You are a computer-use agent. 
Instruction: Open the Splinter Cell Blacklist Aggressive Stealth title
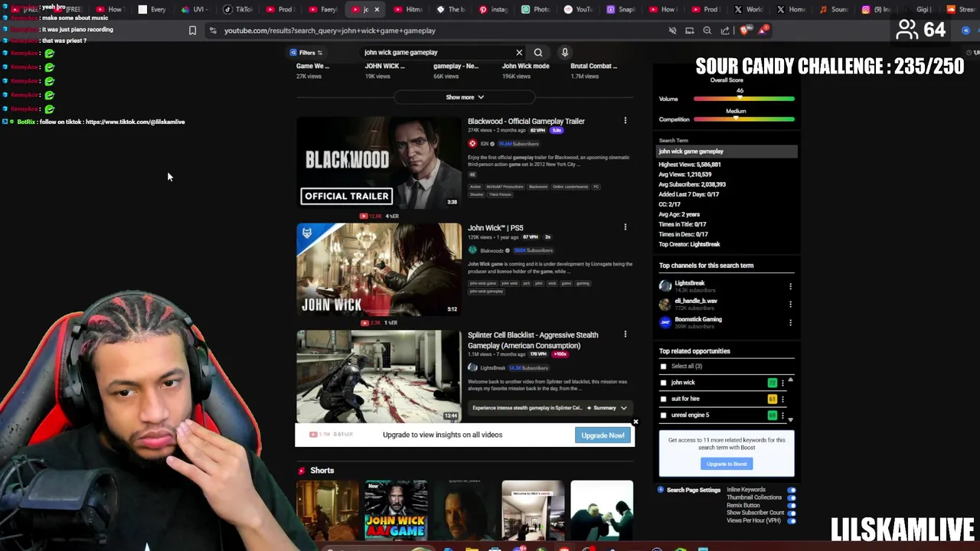pyautogui.click(x=533, y=340)
